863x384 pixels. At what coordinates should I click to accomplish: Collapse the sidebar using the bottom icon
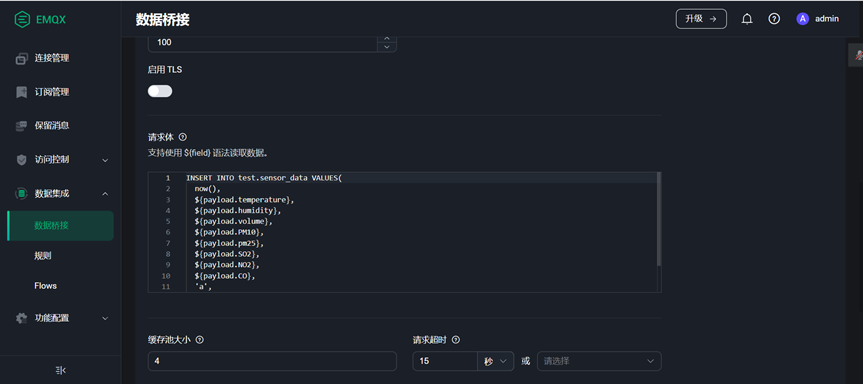61,370
